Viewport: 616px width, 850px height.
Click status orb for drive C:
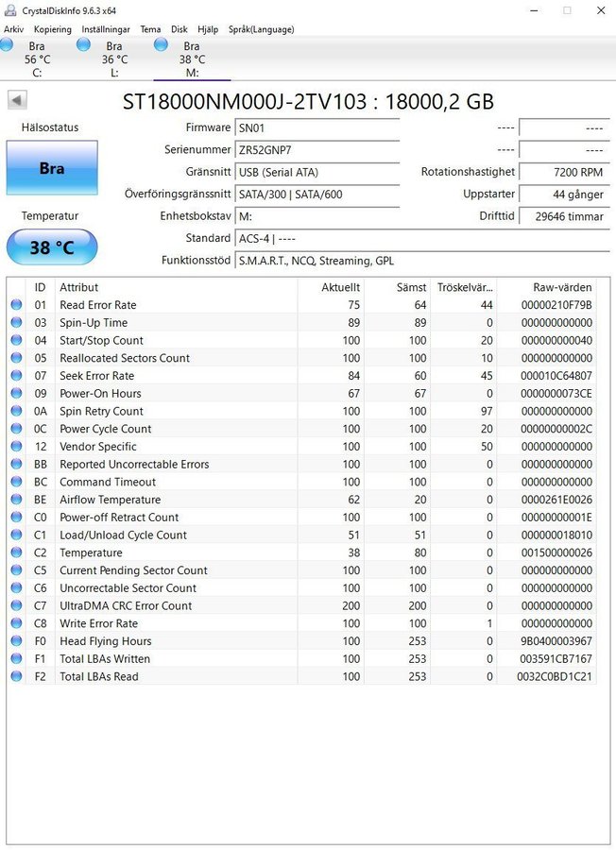[7, 44]
